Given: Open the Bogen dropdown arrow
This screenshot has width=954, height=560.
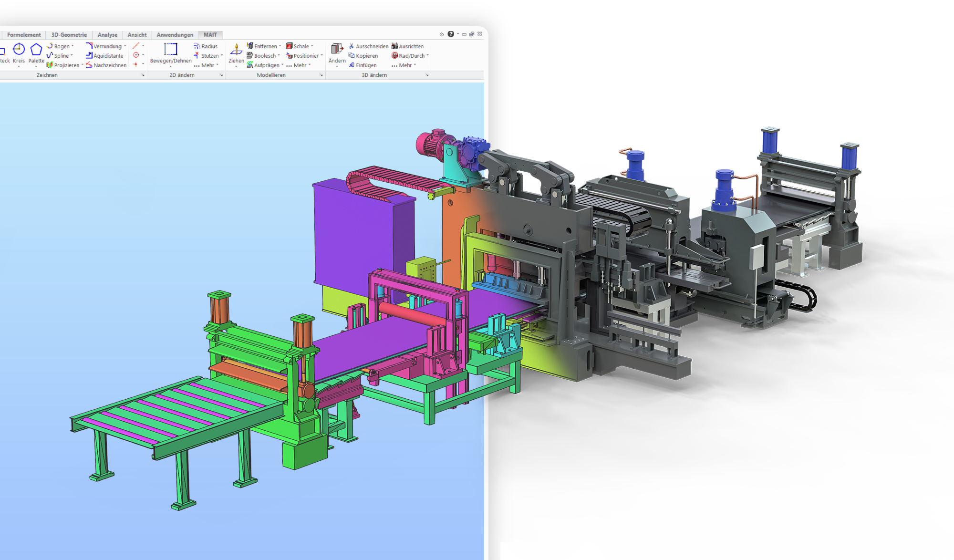Looking at the screenshot, I should (x=72, y=46).
